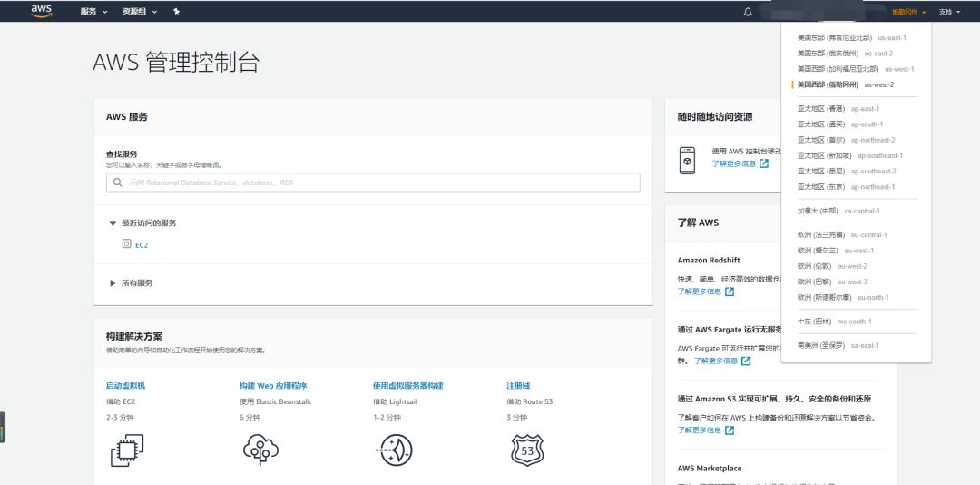The image size is (980, 485).
Task: Open the 支持 support dropdown
Action: click(x=949, y=12)
